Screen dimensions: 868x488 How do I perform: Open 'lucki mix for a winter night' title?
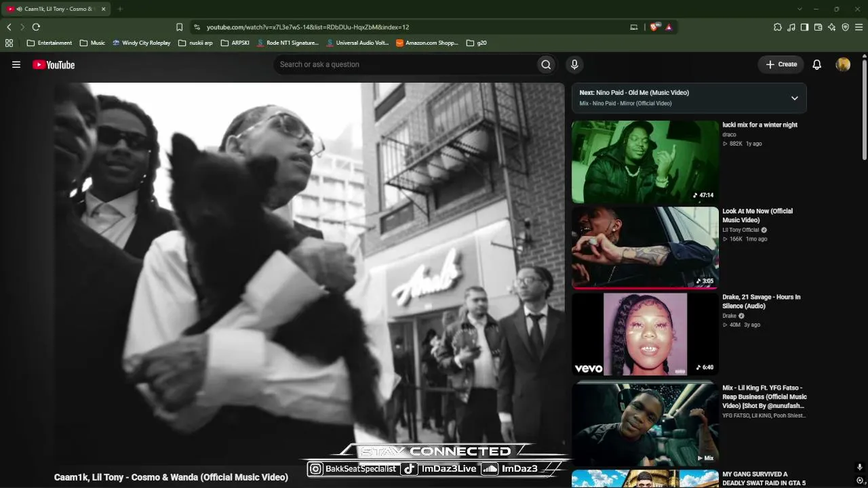pos(759,125)
